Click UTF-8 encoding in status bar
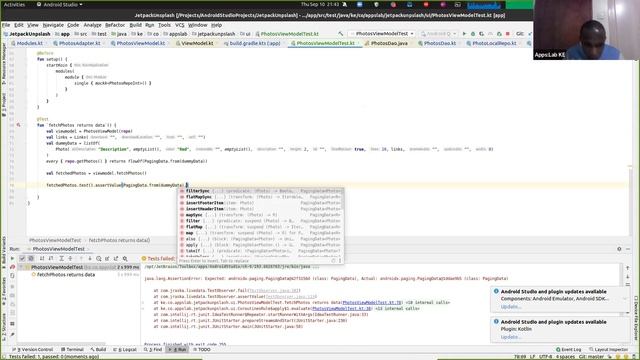640x360 pixels. coord(545,357)
